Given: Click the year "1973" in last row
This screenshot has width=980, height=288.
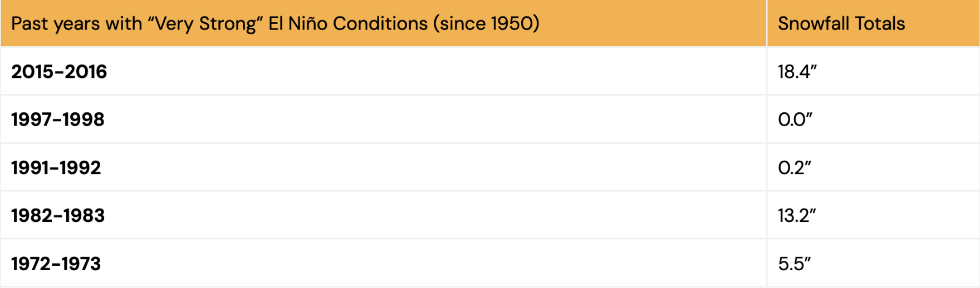Looking at the screenshot, I should click(81, 264).
